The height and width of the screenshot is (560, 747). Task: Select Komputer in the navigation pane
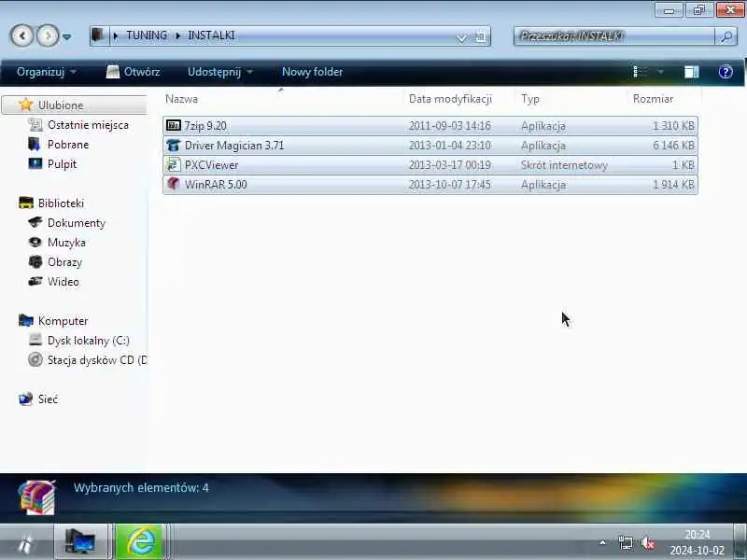tap(63, 321)
